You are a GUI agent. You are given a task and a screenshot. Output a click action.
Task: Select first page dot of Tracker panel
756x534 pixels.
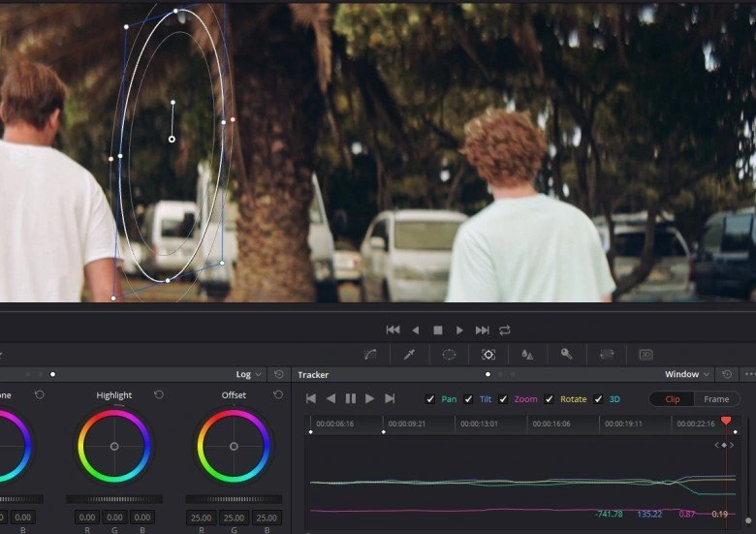click(488, 374)
